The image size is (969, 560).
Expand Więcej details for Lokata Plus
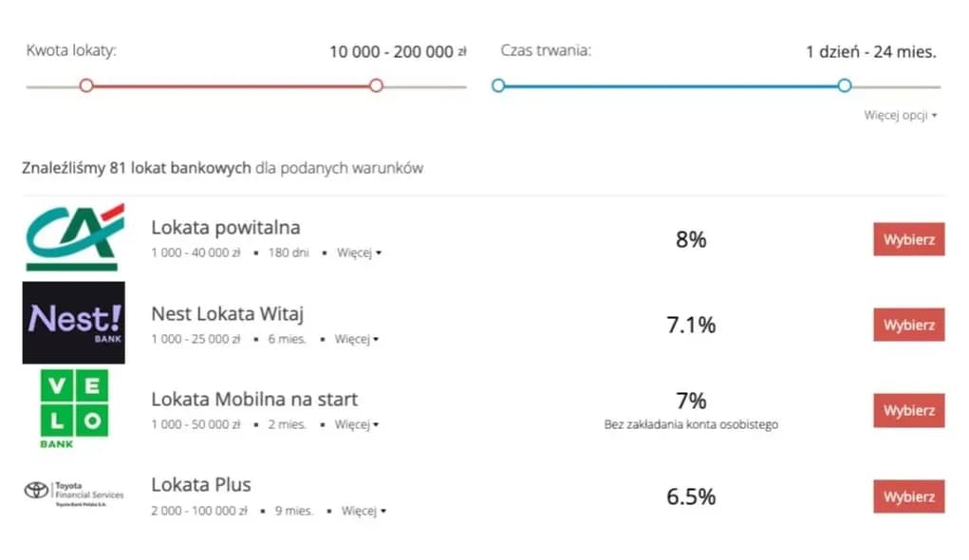click(363, 511)
